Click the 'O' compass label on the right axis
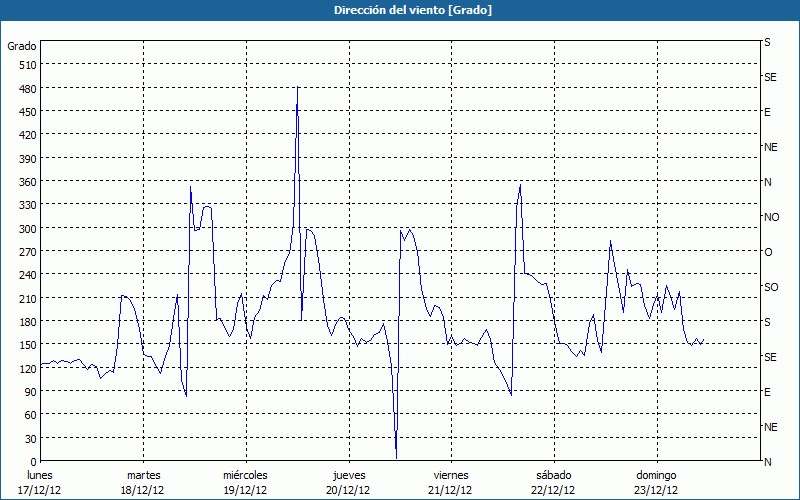Image resolution: width=800 pixels, height=500 pixels. pos(768,252)
